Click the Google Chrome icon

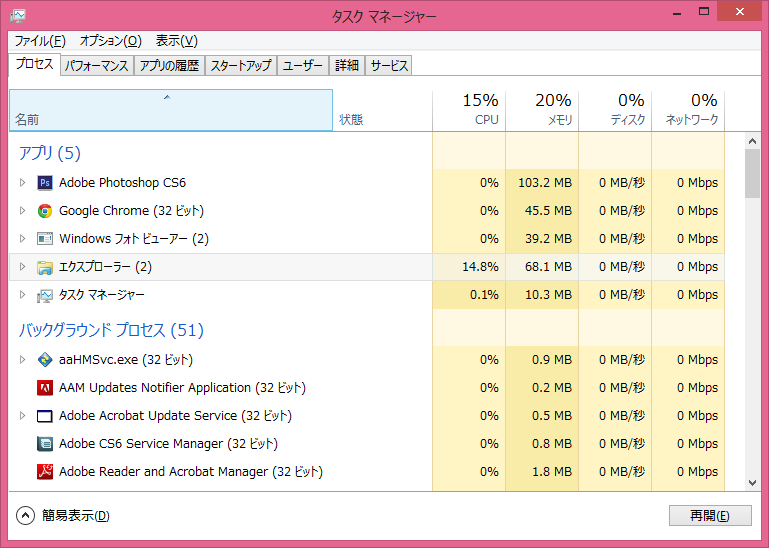[45, 211]
